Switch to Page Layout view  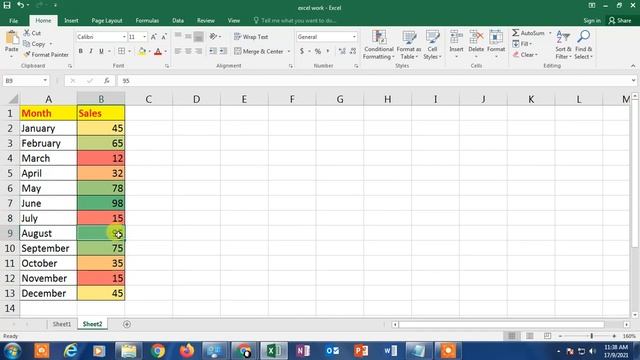click(530, 336)
